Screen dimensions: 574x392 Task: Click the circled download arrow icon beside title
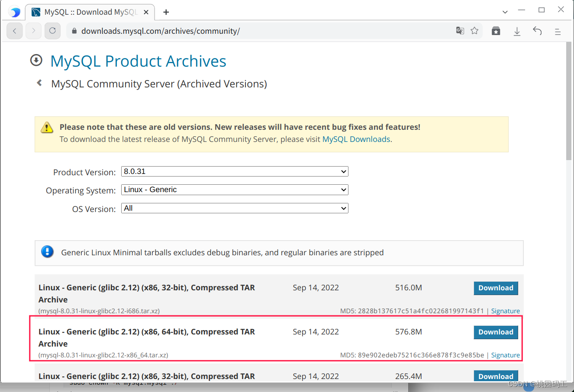pyautogui.click(x=36, y=60)
